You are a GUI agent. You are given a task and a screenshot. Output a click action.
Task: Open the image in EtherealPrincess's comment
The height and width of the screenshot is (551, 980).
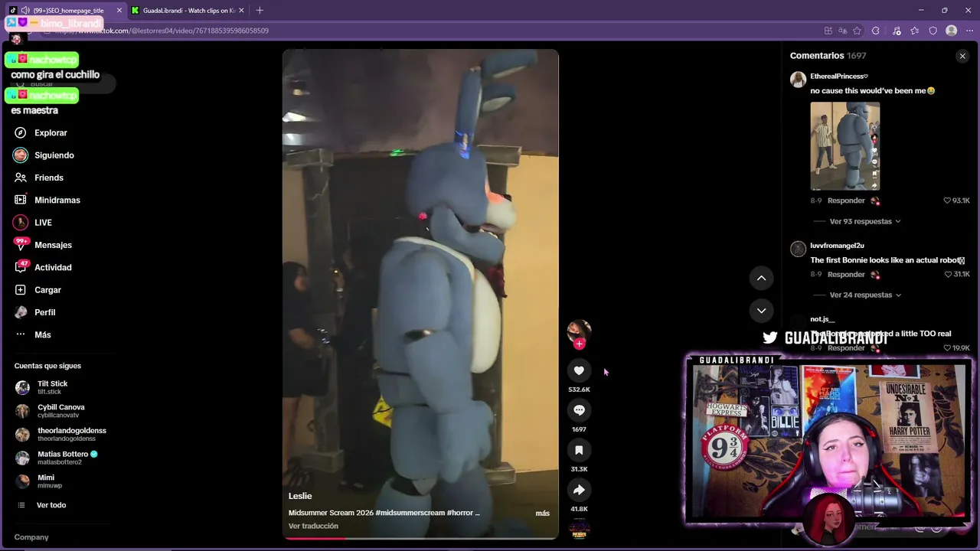point(845,146)
